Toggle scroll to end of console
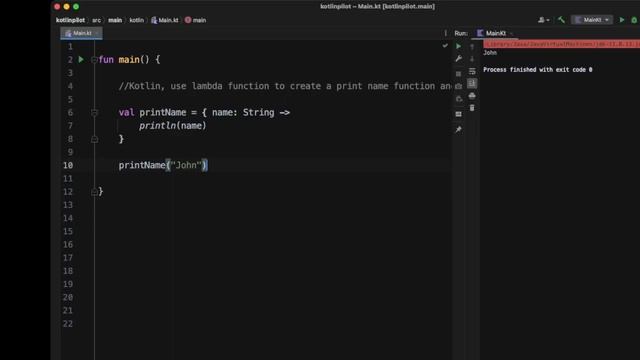640x360 pixels. point(472,83)
